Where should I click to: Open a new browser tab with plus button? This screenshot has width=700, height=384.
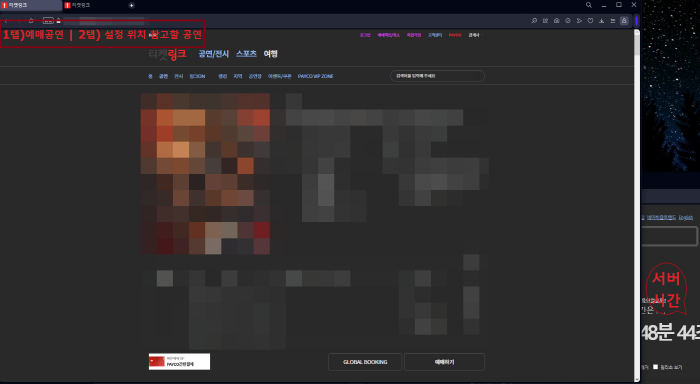(131, 5)
